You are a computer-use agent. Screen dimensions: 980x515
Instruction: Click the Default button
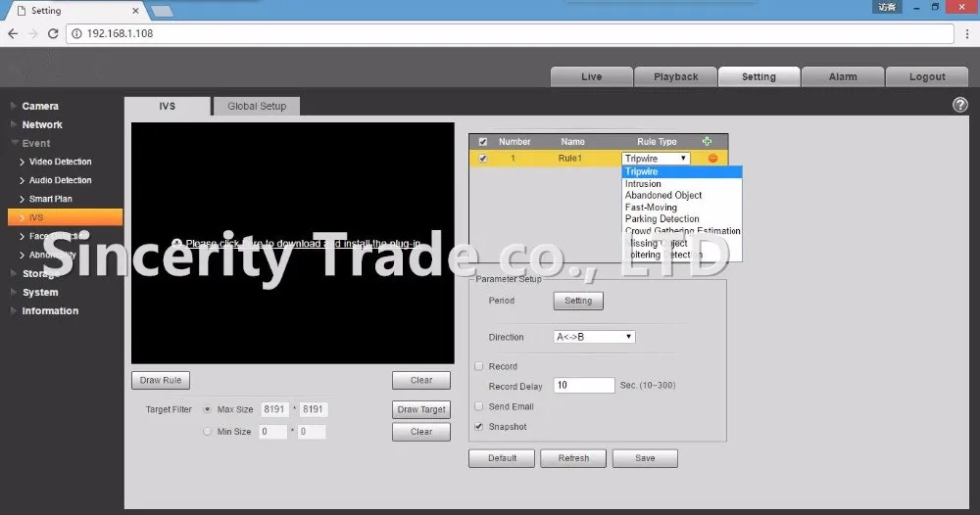click(x=502, y=458)
